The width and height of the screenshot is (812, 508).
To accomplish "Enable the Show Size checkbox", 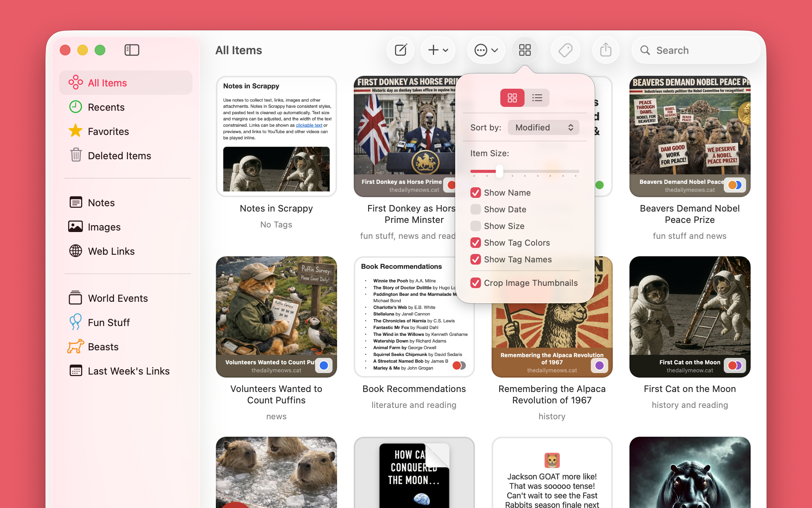I will click(476, 226).
